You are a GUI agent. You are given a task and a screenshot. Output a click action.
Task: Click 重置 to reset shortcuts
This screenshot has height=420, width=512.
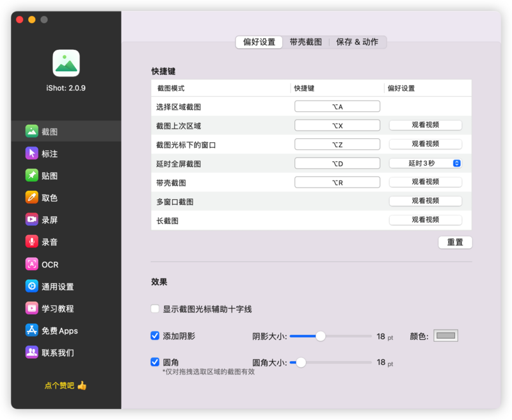click(455, 242)
